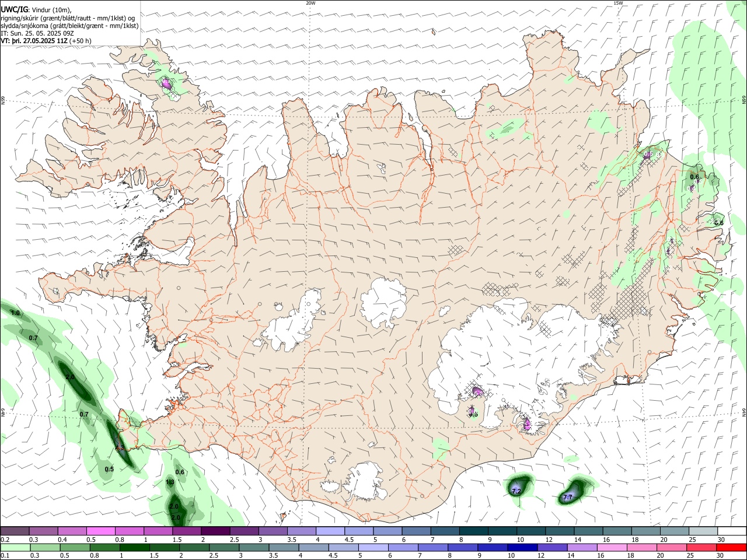Click the '15W' longitude label at the top
This screenshot has height=560, width=747.
pos(618,3)
